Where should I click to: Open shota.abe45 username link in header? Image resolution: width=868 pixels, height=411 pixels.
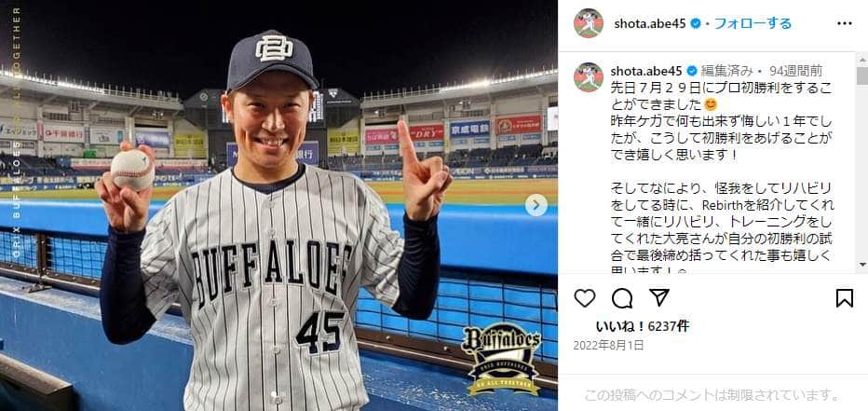click(650, 23)
